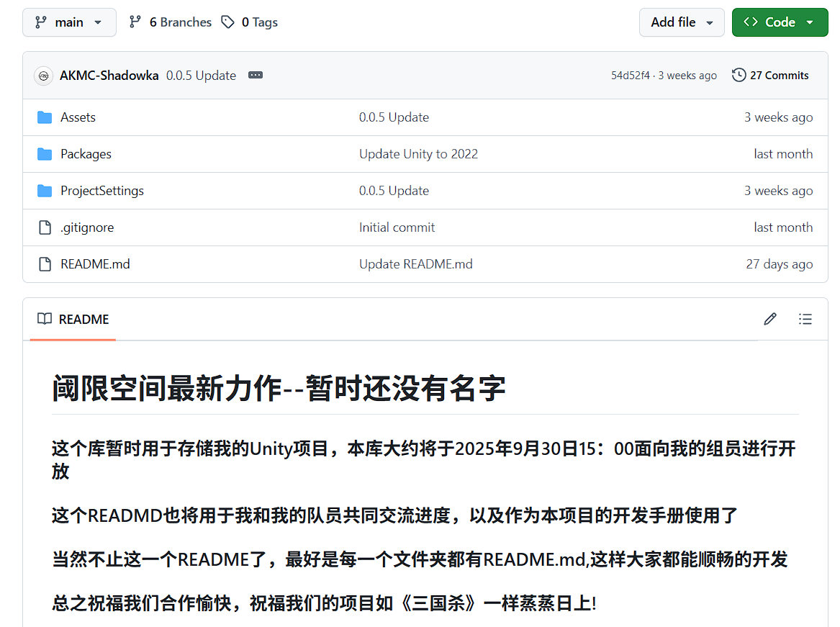
Task: Click the ProjectSettings folder icon
Action: click(45, 191)
